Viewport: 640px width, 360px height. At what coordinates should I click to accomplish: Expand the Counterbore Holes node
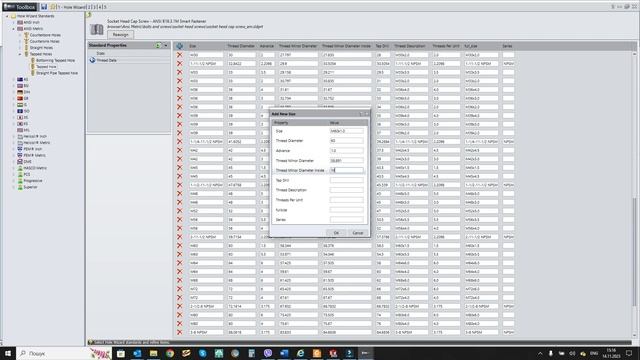pos(20,35)
